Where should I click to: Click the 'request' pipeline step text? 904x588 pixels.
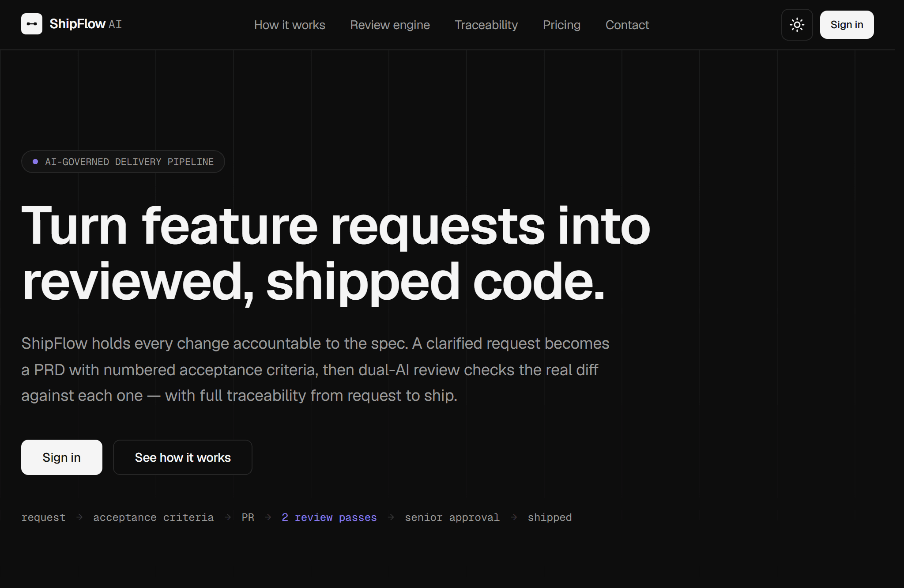point(43,517)
